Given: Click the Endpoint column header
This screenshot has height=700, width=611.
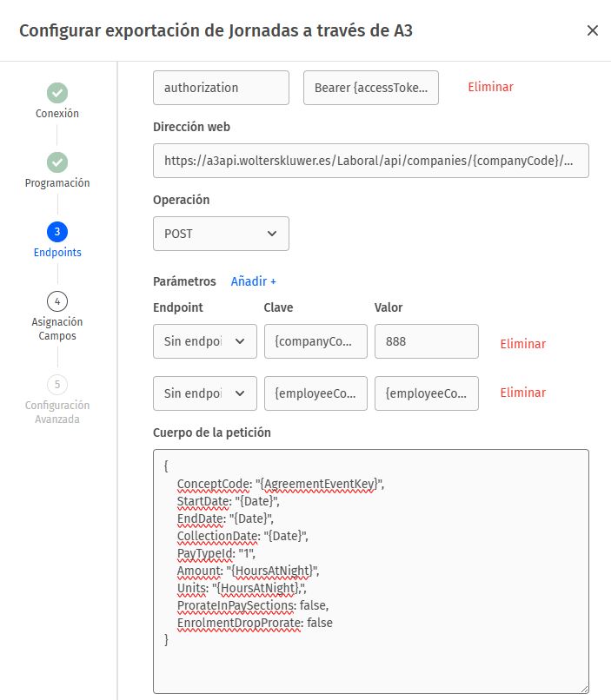Looking at the screenshot, I should click(178, 307).
